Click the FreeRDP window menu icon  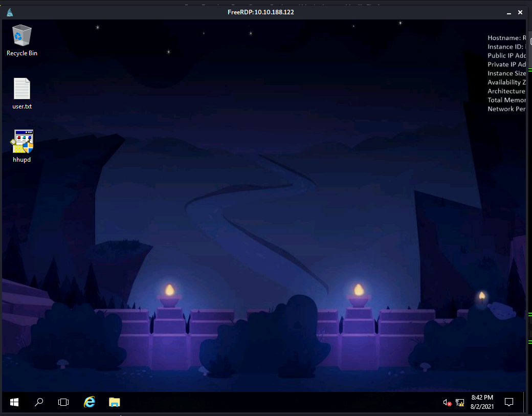click(x=10, y=12)
